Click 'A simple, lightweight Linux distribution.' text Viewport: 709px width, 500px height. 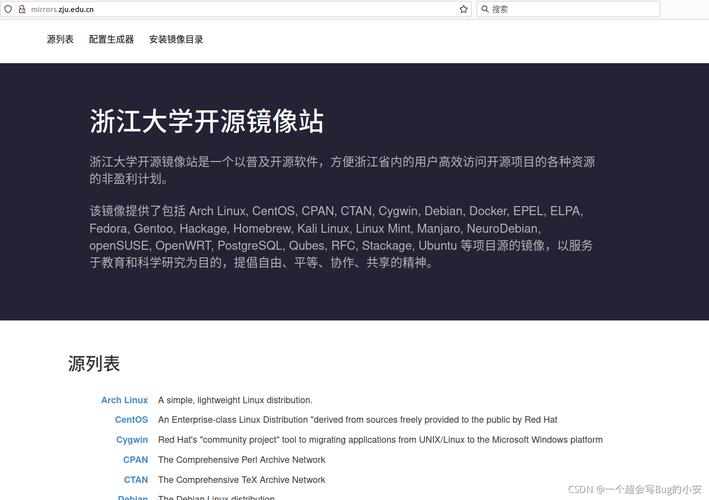click(x=235, y=400)
